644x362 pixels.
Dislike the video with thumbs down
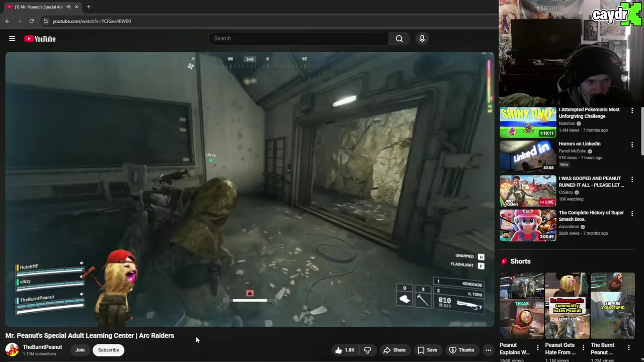(368, 350)
